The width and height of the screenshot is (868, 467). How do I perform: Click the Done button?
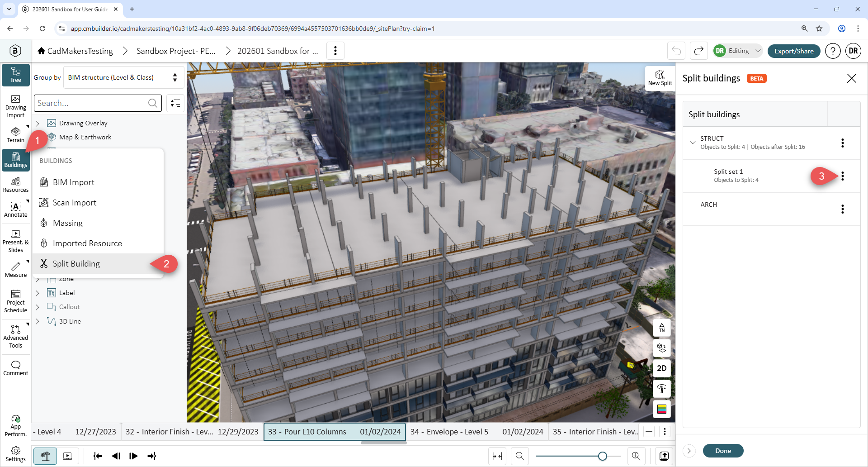pyautogui.click(x=723, y=451)
